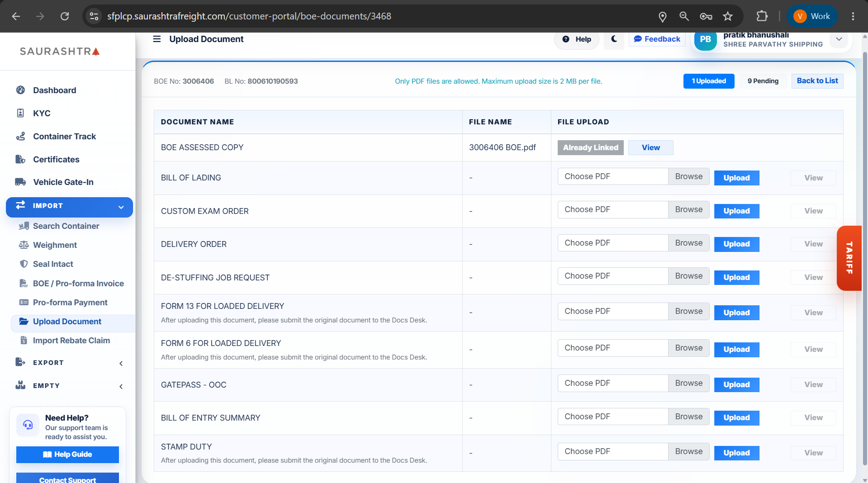Image resolution: width=868 pixels, height=483 pixels.
Task: Open Pro-forma Payment submenu item
Action: [70, 302]
